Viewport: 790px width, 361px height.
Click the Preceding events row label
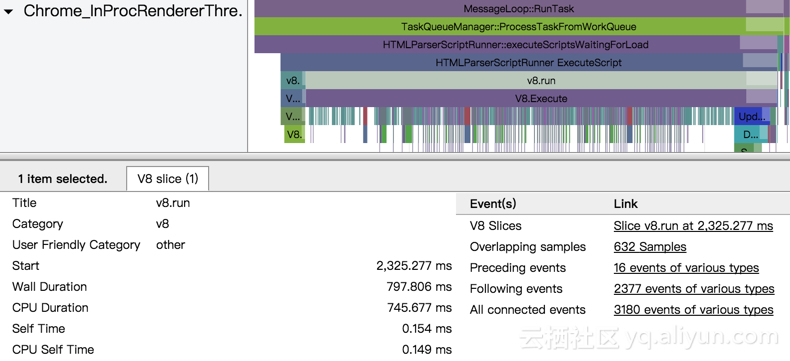point(517,268)
